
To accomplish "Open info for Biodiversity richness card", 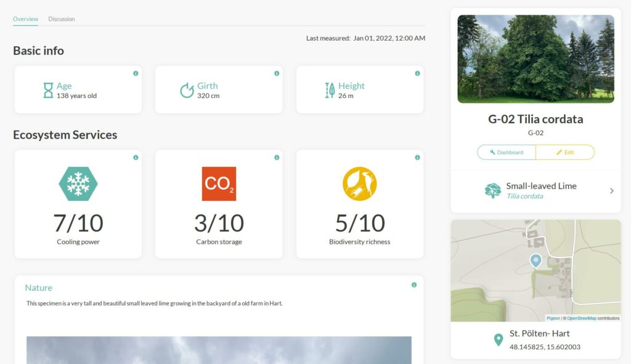I will tap(417, 158).
